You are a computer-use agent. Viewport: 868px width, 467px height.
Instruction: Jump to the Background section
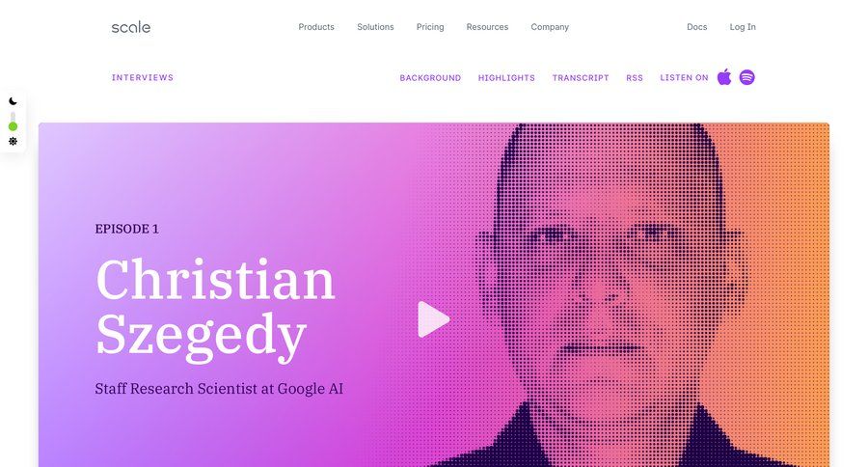430,78
